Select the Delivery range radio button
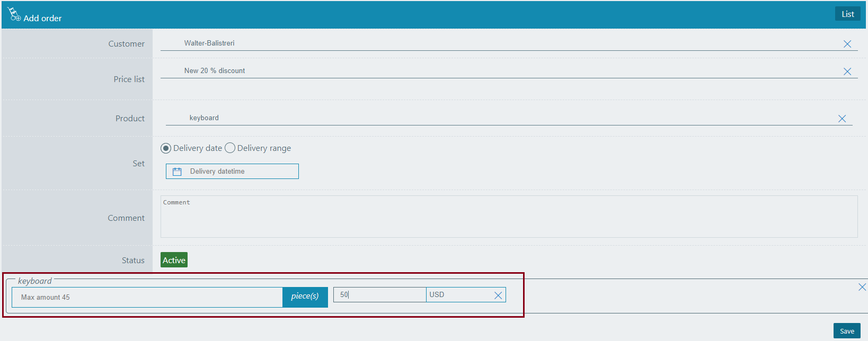The width and height of the screenshot is (868, 341). click(x=230, y=148)
